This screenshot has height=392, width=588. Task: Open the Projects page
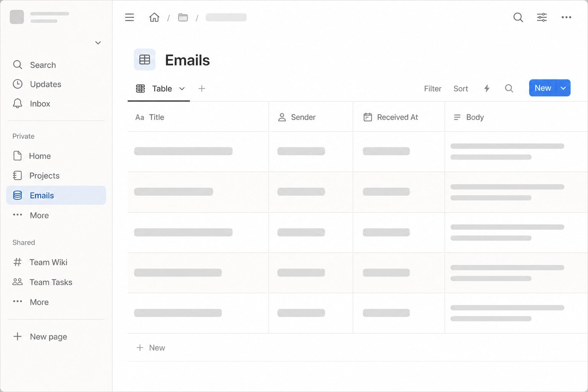(x=56, y=175)
